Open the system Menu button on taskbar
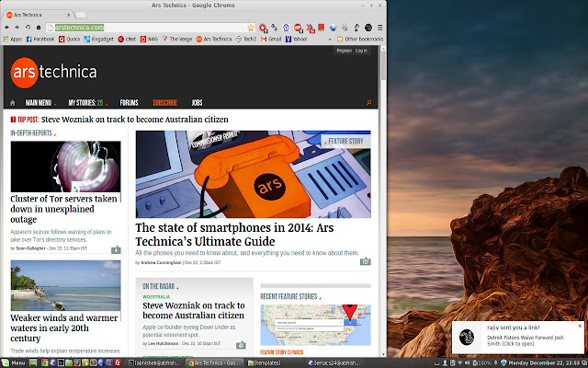This screenshot has height=368, width=588. pyautogui.click(x=14, y=362)
